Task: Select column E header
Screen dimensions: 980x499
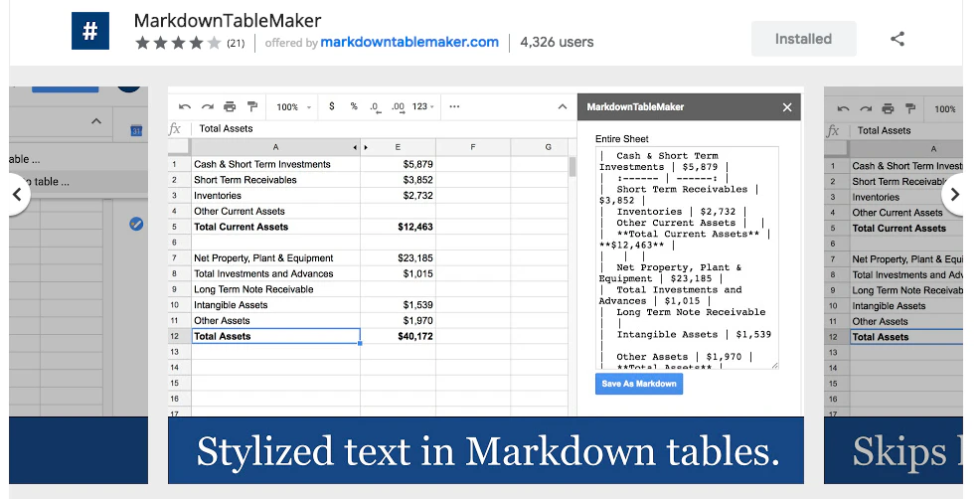Action: point(398,147)
